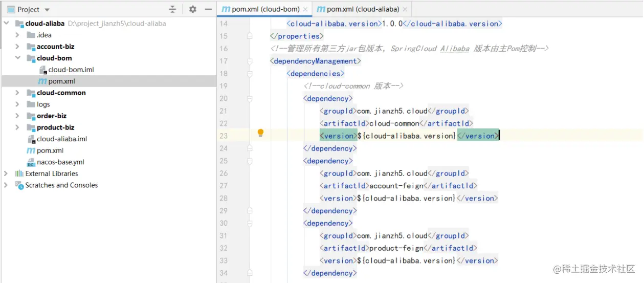Select Scratches and Consoles
The image size is (644, 283).
click(x=61, y=185)
